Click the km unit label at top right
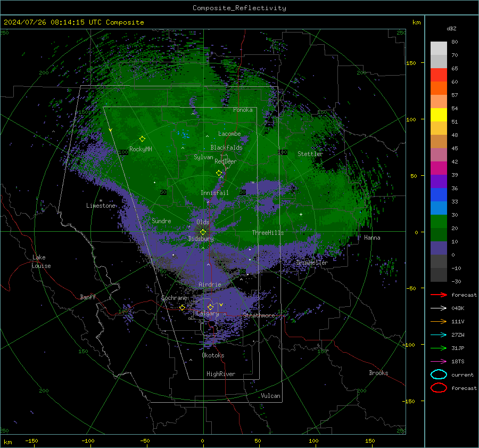The image size is (479, 448). pos(416,22)
